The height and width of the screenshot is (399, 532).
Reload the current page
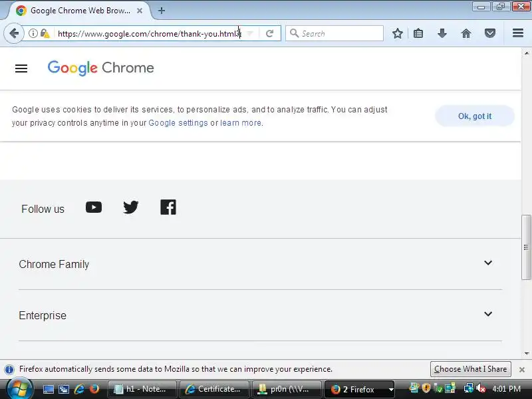coord(269,33)
